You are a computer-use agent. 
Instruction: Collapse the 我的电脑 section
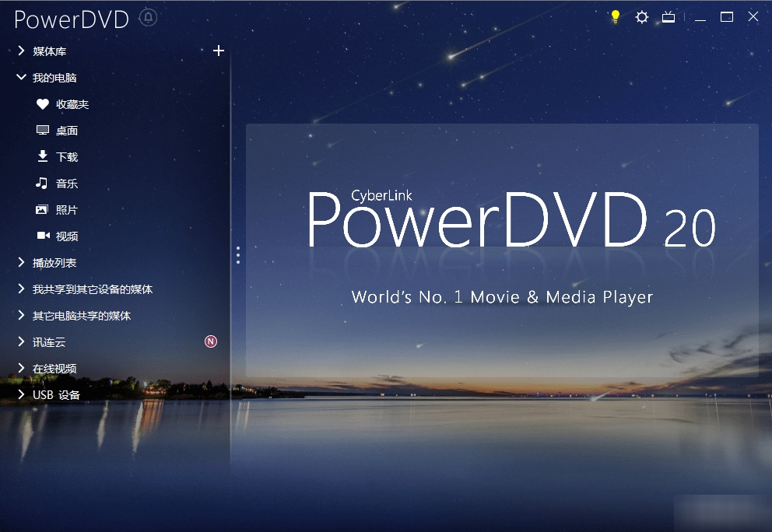(21, 77)
